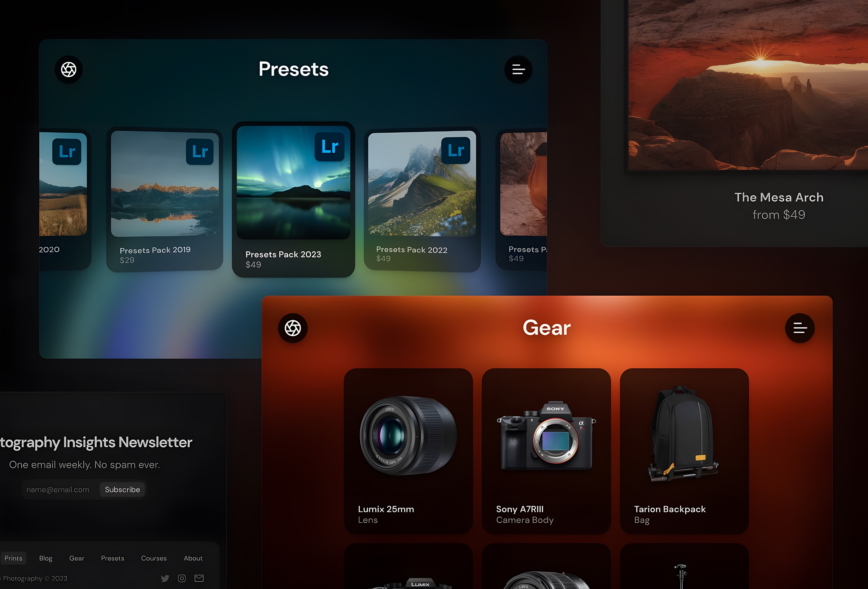Click the aperture/lens logo icon in Presets panel

pos(69,69)
